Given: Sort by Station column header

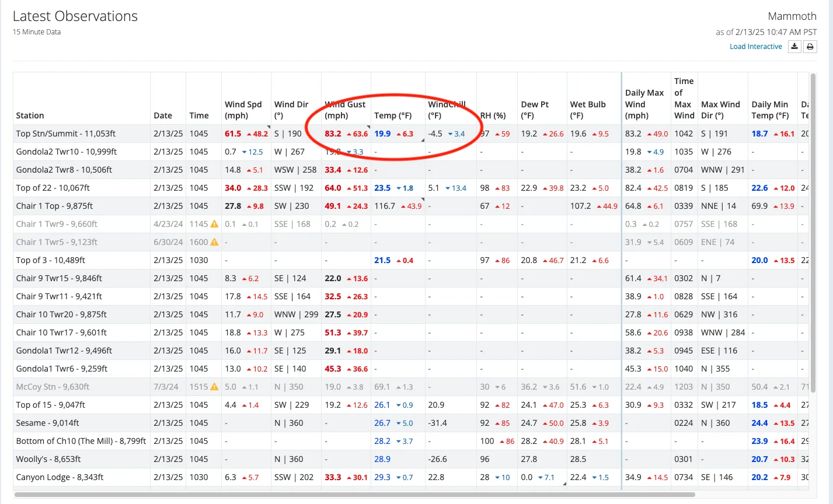Looking at the screenshot, I should (30, 116).
